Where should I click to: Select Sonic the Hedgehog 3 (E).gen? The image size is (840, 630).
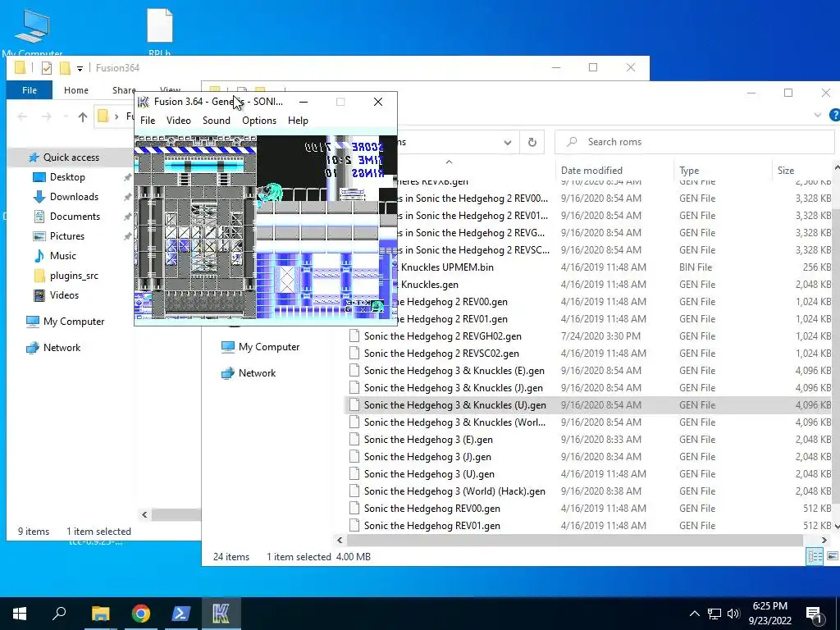[x=428, y=440]
